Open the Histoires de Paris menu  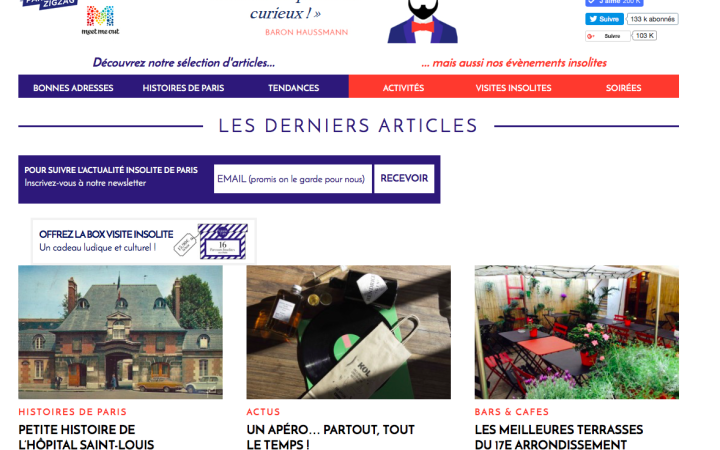click(183, 88)
